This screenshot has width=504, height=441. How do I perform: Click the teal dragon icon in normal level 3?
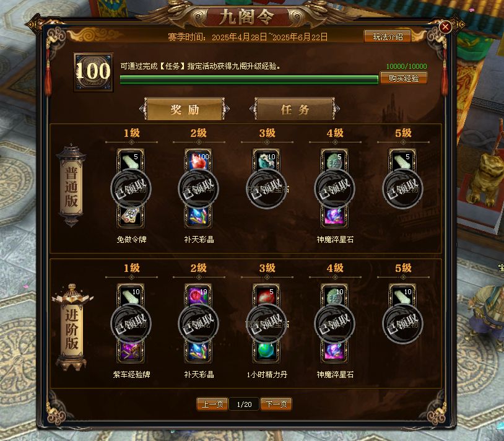[x=266, y=160]
